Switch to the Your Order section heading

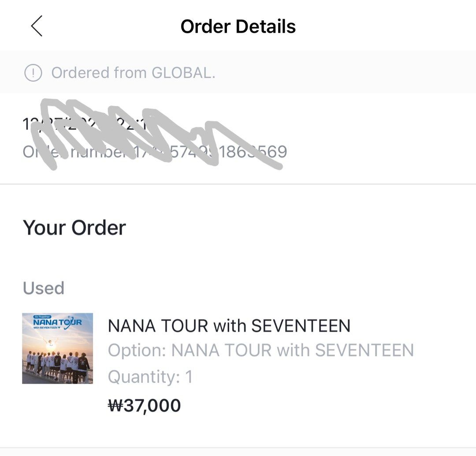(x=74, y=227)
